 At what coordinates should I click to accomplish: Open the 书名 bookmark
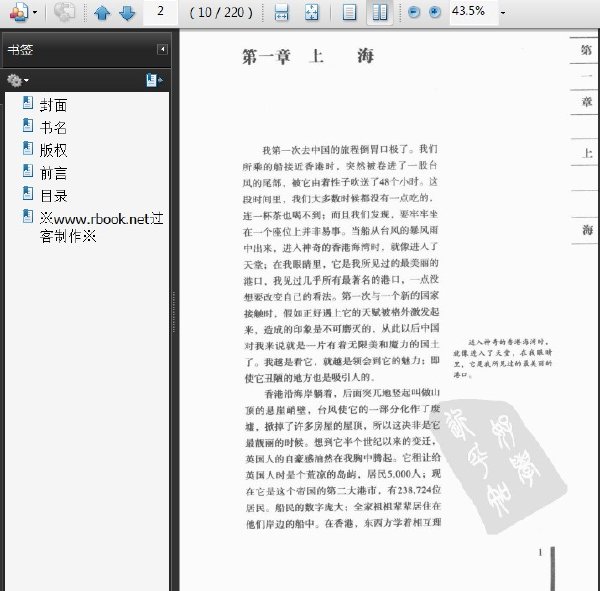pyautogui.click(x=54, y=127)
